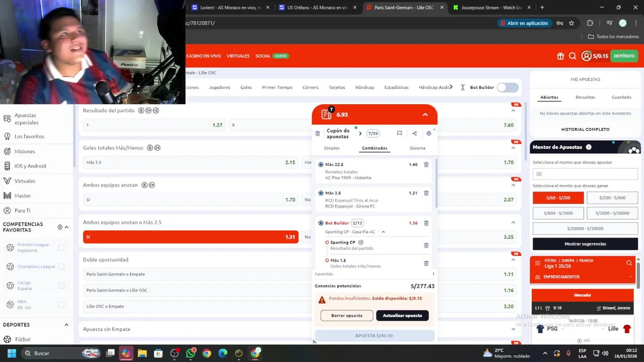
Task: Bookmark this page with the star
Action: (x=572, y=23)
